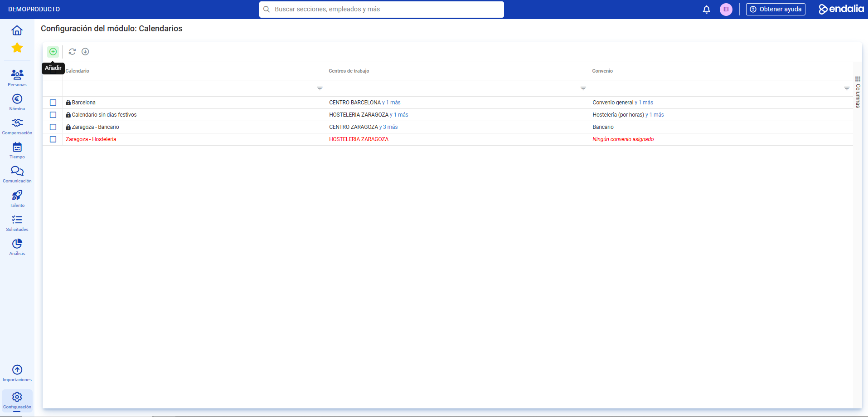Viewport: 868px width, 417px height.
Task: Expand 'y 1 más' for Hostelería (por horas)
Action: (655, 115)
